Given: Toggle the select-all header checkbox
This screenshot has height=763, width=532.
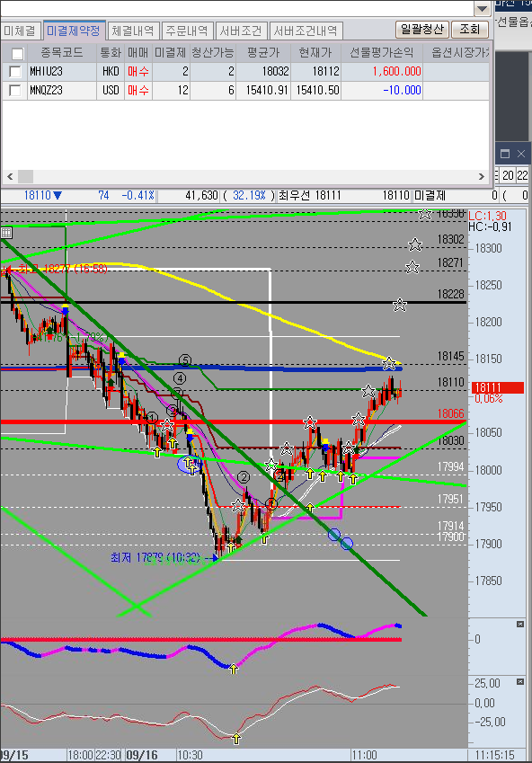Looking at the screenshot, I should tap(17, 53).
